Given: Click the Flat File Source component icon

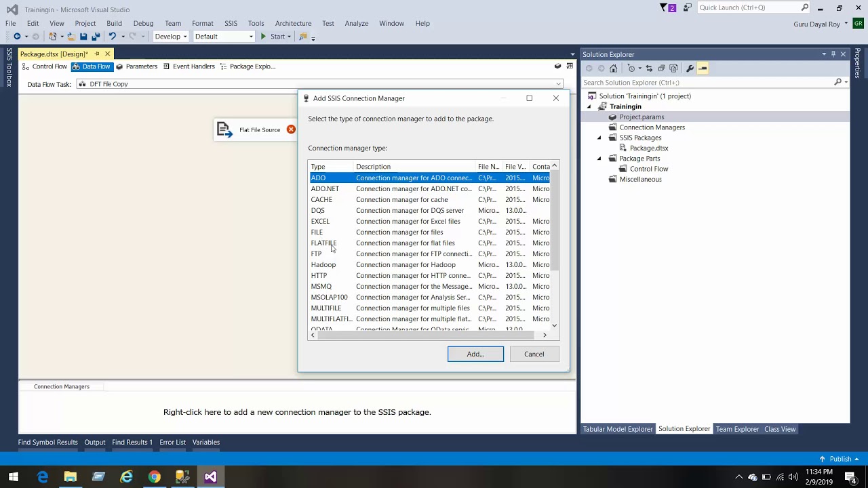Looking at the screenshot, I should point(224,129).
